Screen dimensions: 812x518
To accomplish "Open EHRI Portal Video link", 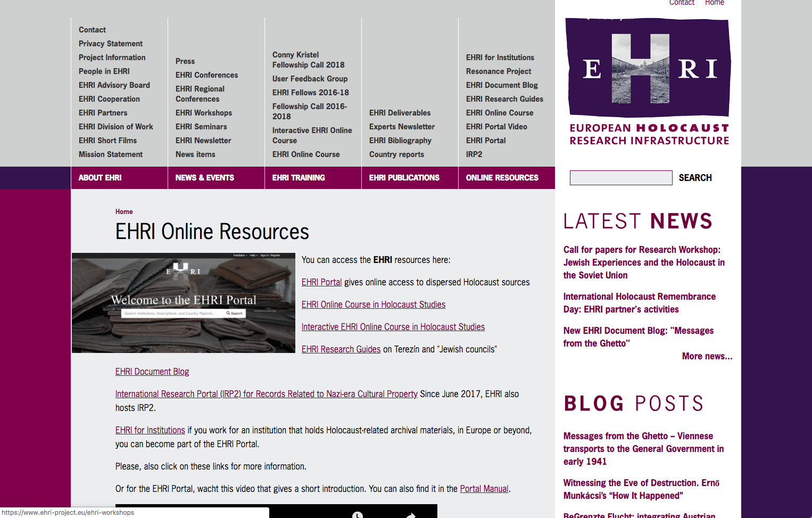I will pyautogui.click(x=496, y=127).
